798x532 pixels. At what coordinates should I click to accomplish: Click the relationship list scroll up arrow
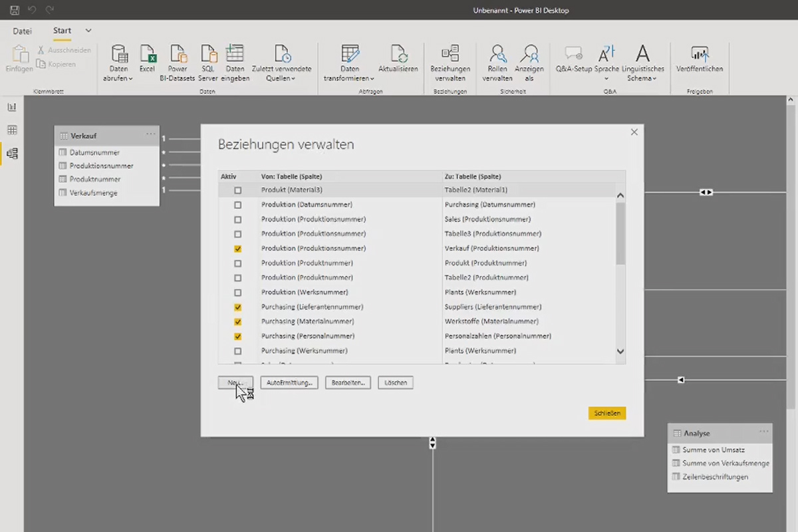coord(620,196)
